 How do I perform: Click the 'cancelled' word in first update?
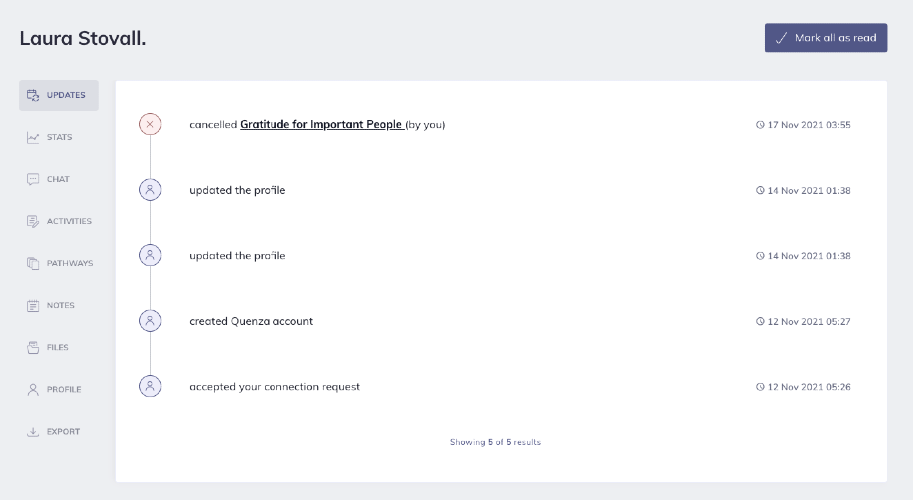(213, 125)
